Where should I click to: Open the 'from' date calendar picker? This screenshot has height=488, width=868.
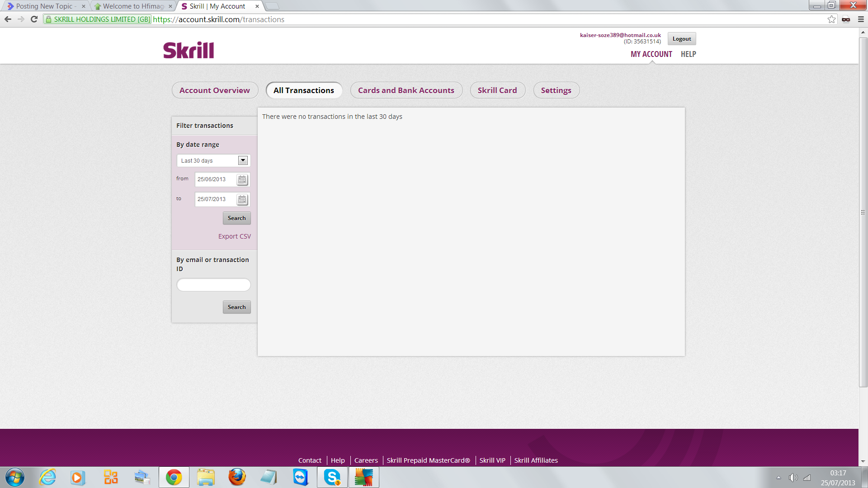[242, 180]
